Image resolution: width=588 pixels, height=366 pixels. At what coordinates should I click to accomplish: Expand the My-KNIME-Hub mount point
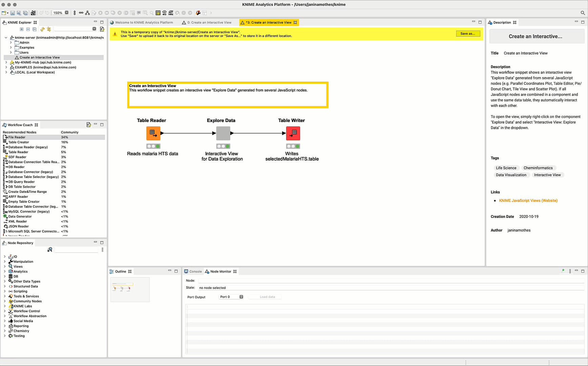(6, 62)
